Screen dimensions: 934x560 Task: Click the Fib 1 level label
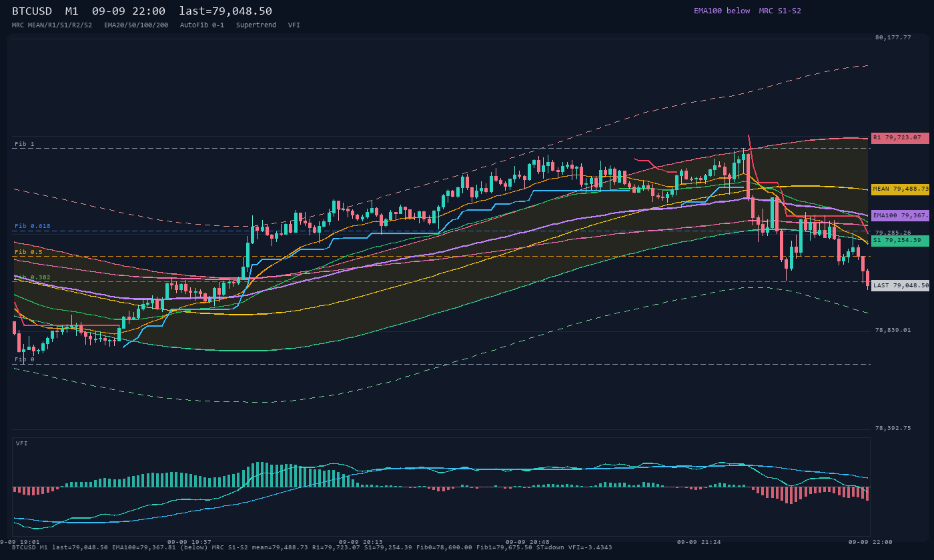25,144
